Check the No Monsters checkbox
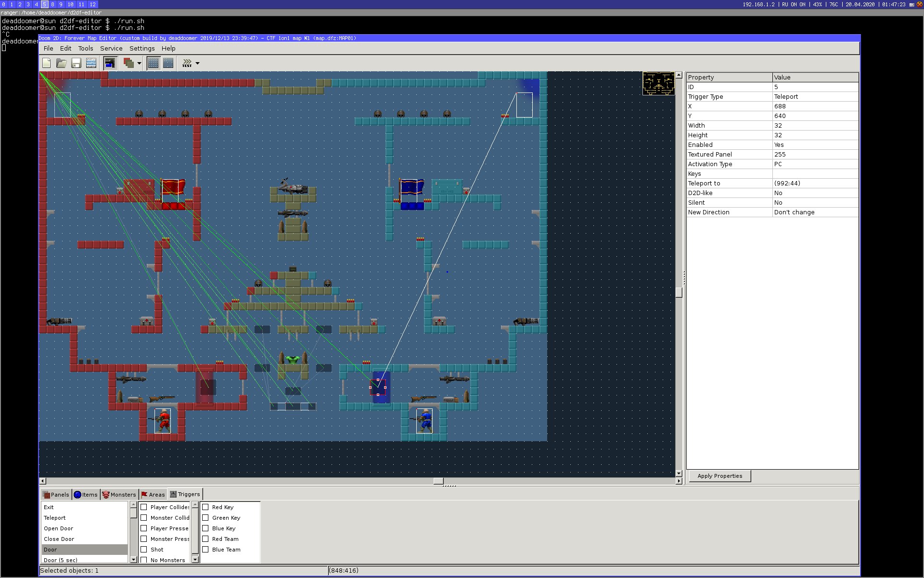The height and width of the screenshot is (578, 924). (x=144, y=560)
